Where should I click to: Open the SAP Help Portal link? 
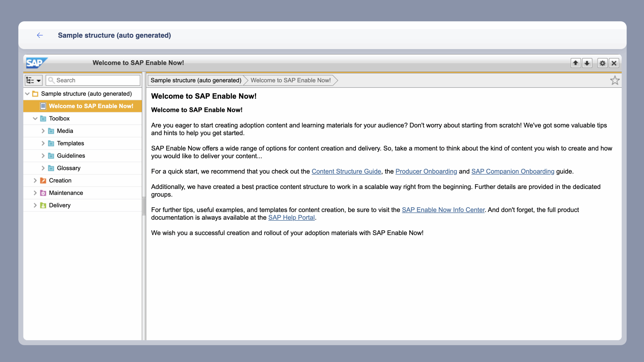[x=291, y=218]
